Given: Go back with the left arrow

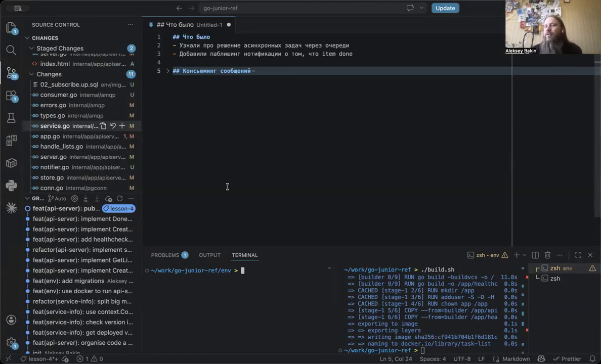Looking at the screenshot, I should (x=179, y=8).
